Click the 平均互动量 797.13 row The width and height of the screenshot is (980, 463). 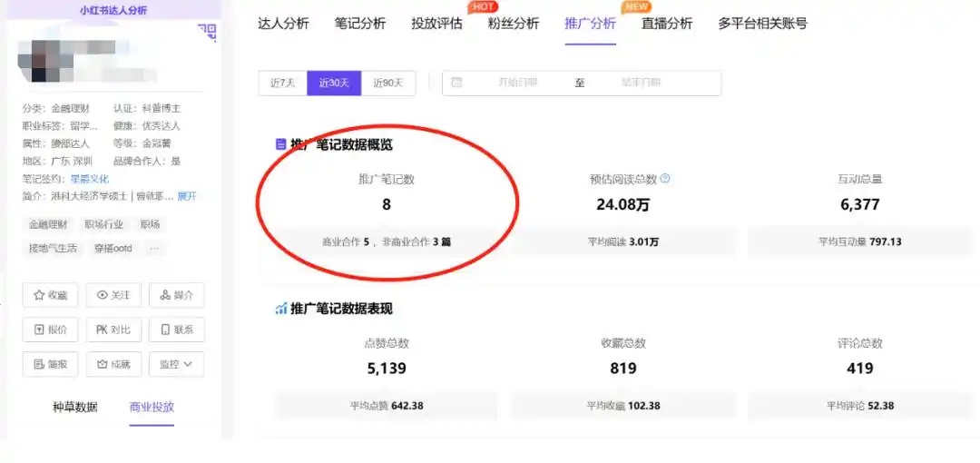click(x=860, y=241)
